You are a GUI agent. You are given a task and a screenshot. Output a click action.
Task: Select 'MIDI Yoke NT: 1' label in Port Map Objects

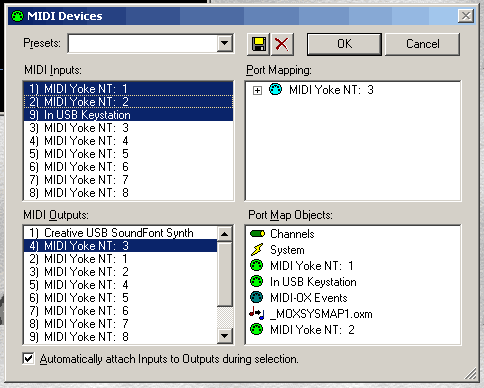pyautogui.click(x=312, y=266)
